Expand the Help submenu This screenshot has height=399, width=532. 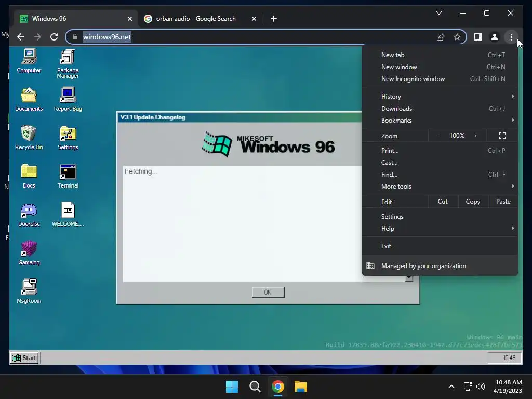[440, 229]
